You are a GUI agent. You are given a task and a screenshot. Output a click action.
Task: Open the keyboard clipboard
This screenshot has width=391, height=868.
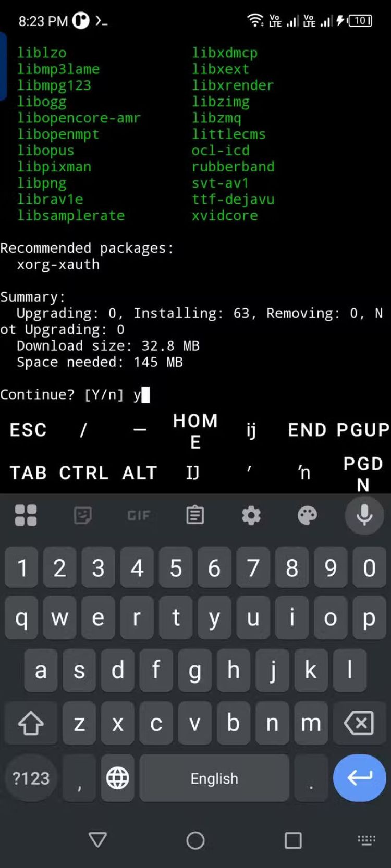point(195,515)
